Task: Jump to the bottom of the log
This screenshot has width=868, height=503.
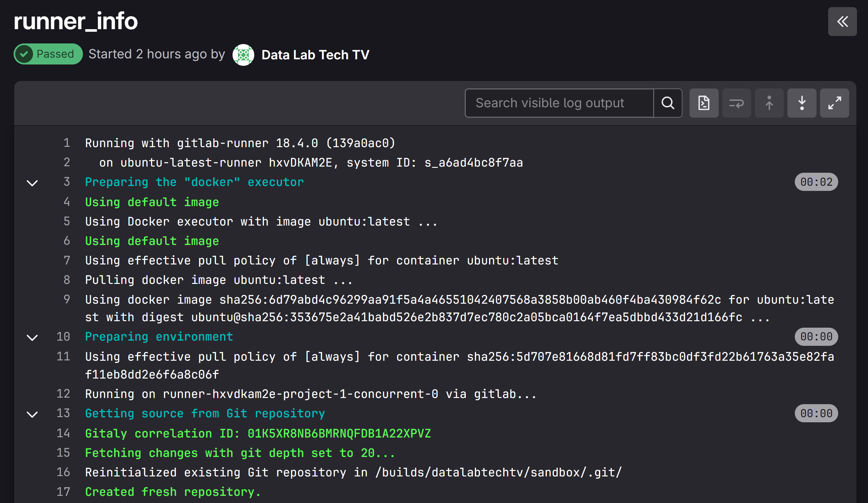Action: click(x=802, y=103)
